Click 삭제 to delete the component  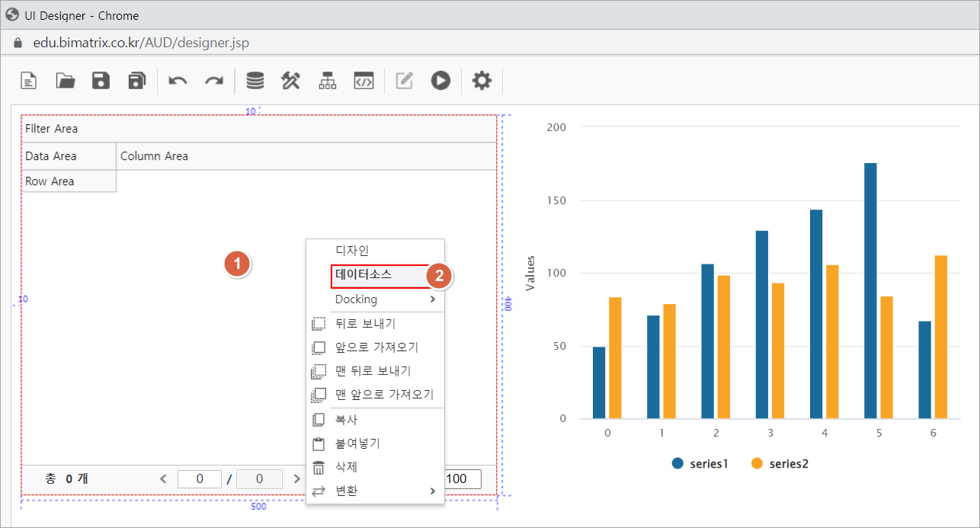pos(347,467)
